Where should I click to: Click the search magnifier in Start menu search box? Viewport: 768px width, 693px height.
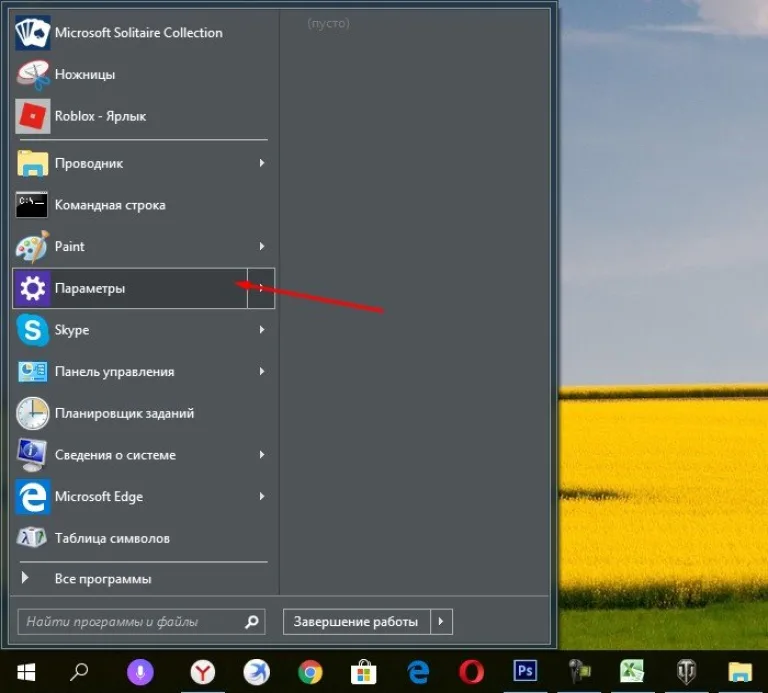point(252,621)
